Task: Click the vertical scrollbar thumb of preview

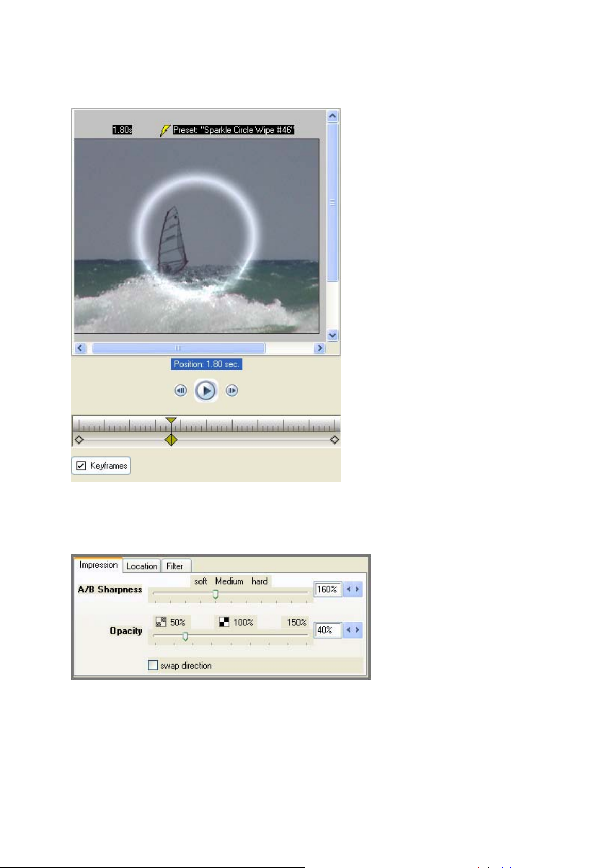Action: 333,202
